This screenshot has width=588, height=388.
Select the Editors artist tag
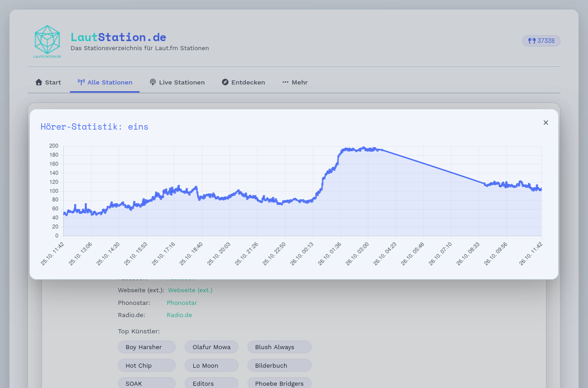pyautogui.click(x=211, y=383)
